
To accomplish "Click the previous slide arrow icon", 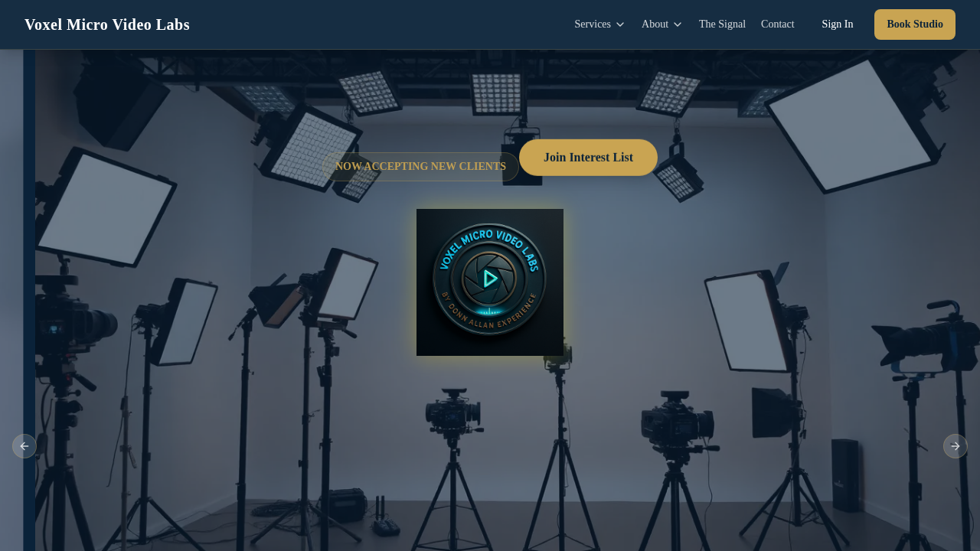I will (24, 446).
